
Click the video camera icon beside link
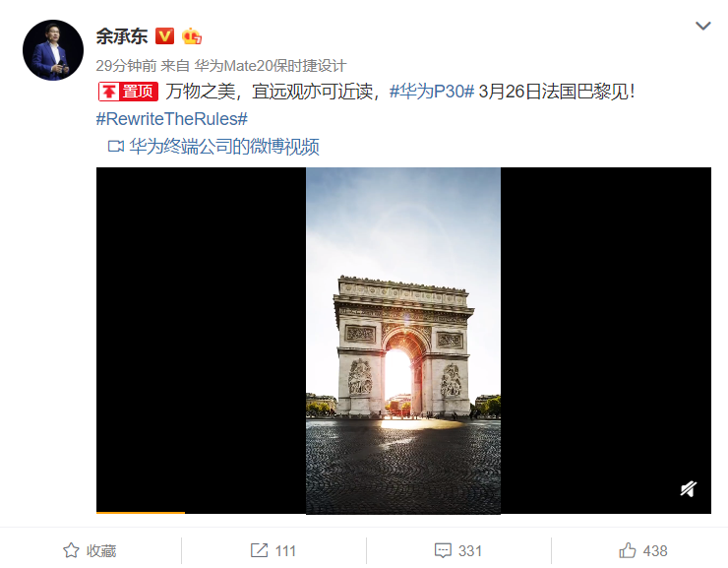pos(116,147)
